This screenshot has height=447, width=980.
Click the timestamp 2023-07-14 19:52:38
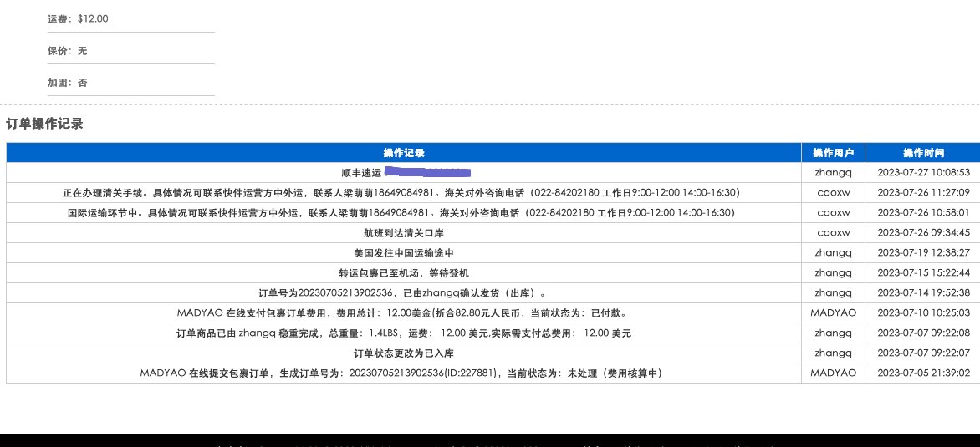[x=924, y=292]
